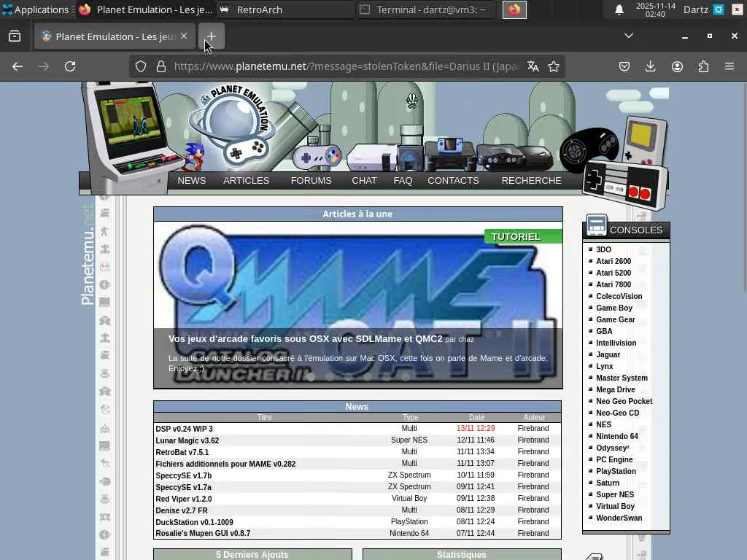Bookmark this page with the star icon

[554, 66]
